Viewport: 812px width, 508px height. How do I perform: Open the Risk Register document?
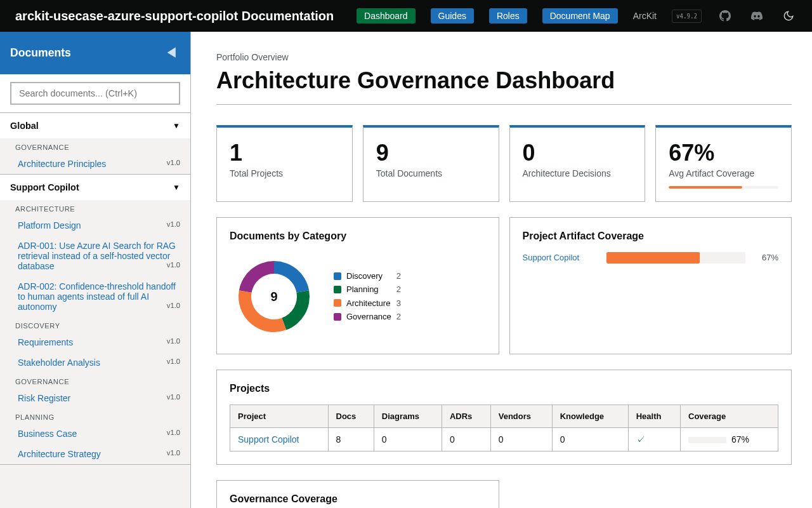point(44,398)
